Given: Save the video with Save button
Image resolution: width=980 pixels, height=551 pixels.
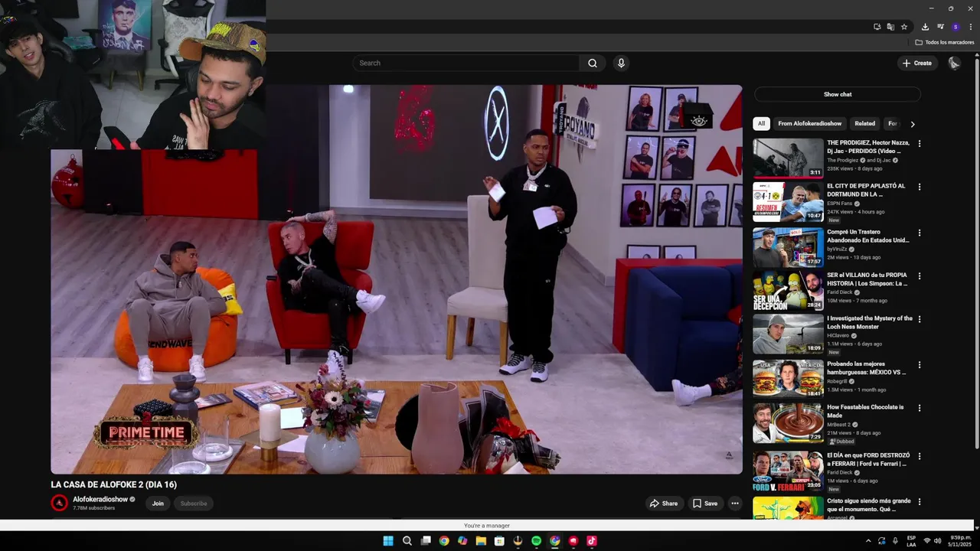Looking at the screenshot, I should point(705,504).
